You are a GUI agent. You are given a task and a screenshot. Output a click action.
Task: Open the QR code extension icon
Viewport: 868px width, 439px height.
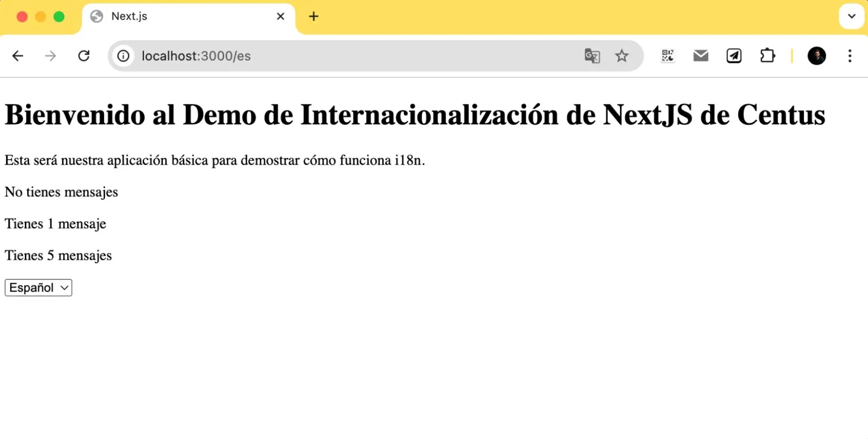668,56
